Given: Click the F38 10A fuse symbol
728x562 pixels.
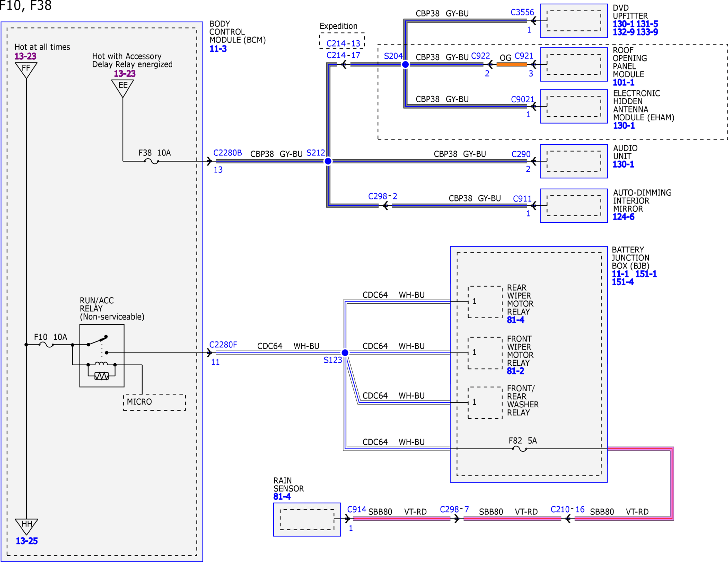Looking at the screenshot, I should coord(151,161).
